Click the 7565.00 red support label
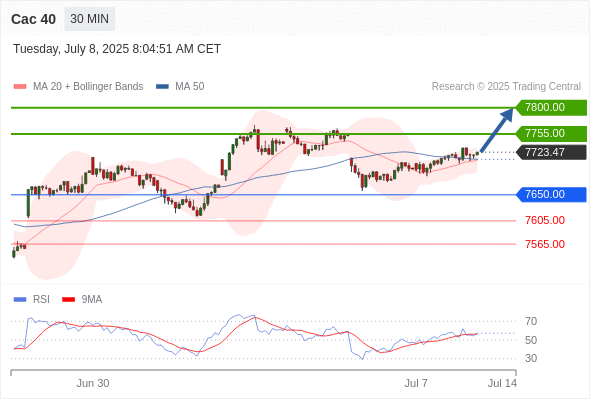 coord(545,244)
